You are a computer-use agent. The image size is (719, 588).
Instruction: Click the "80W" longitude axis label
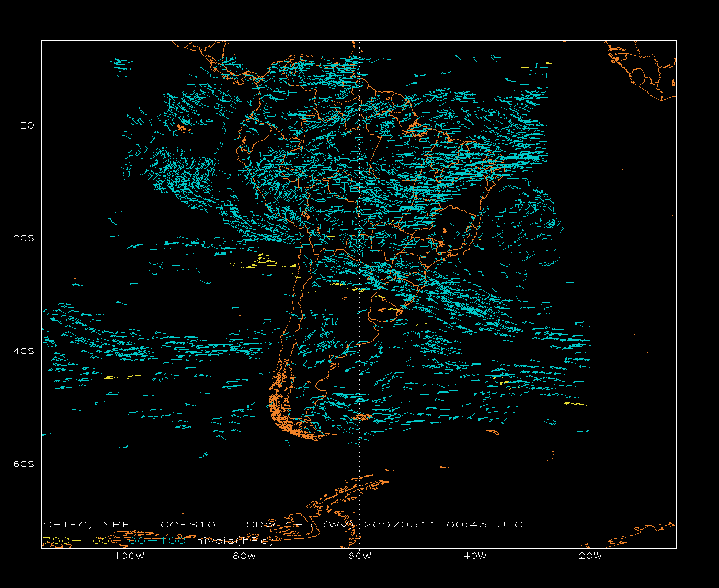(244, 556)
